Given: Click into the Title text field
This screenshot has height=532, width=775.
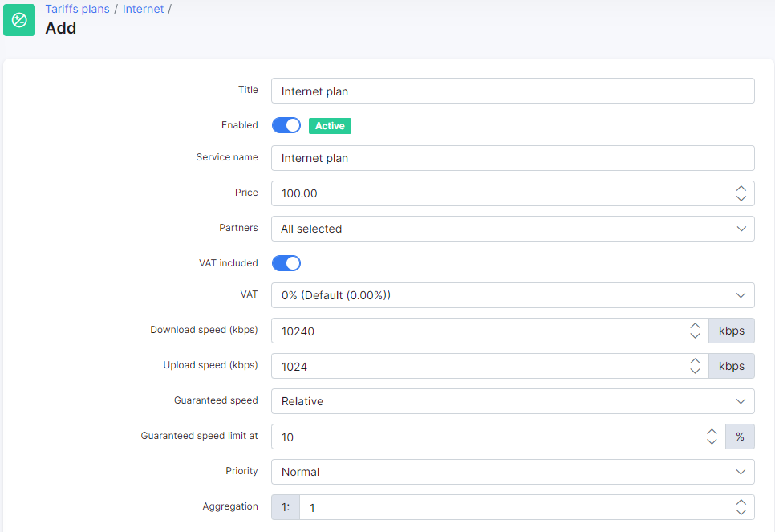Looking at the screenshot, I should coord(512,91).
